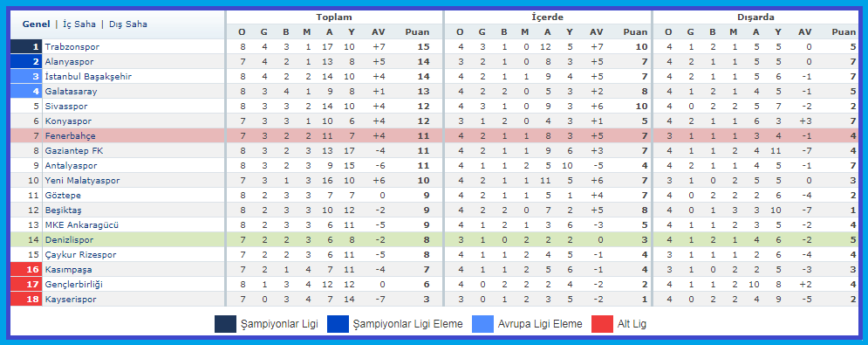The width and height of the screenshot is (868, 345).
Task: Click the rank 1 position badge
Action: 26,46
